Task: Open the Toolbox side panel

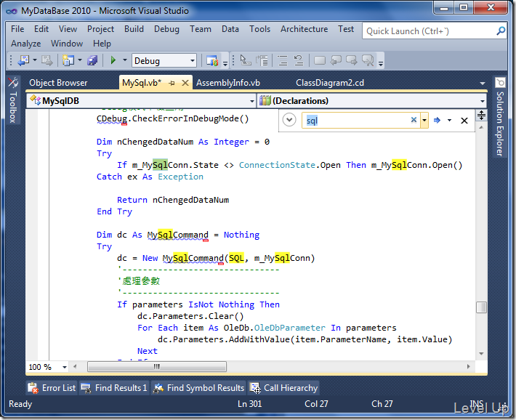Action: tap(13, 100)
